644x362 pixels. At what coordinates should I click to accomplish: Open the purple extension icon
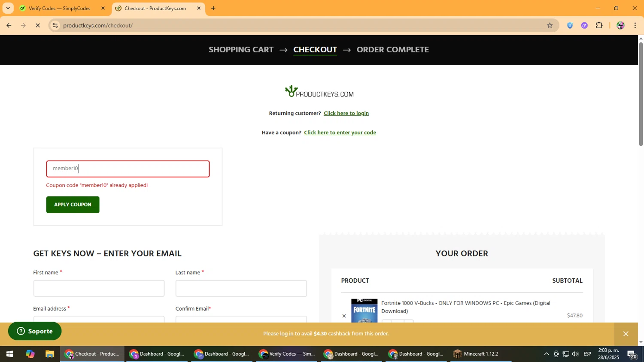[x=584, y=25]
